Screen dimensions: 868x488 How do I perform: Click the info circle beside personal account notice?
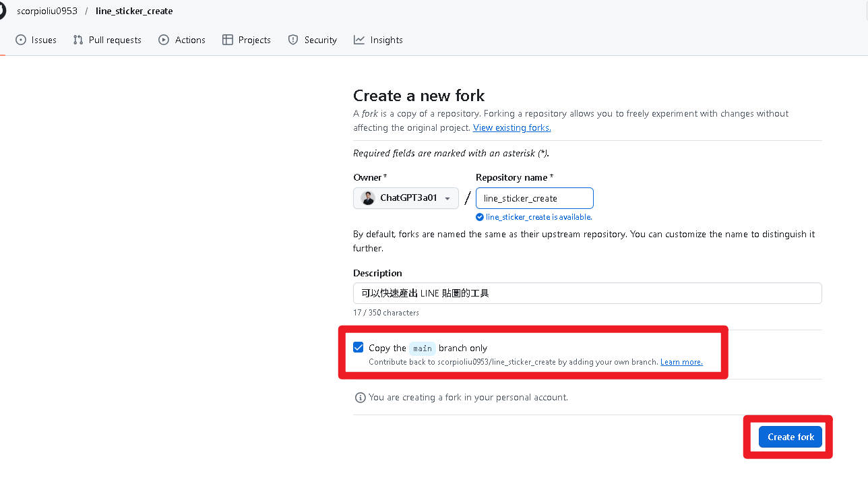coord(360,397)
